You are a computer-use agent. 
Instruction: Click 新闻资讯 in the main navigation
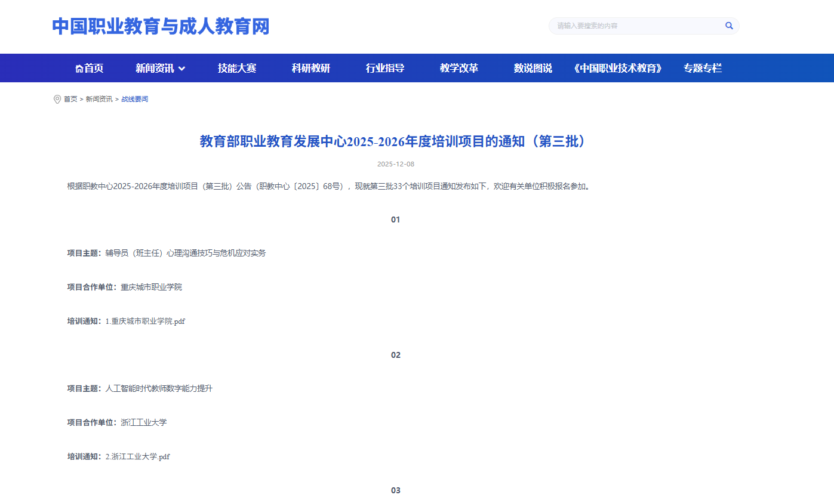click(155, 68)
